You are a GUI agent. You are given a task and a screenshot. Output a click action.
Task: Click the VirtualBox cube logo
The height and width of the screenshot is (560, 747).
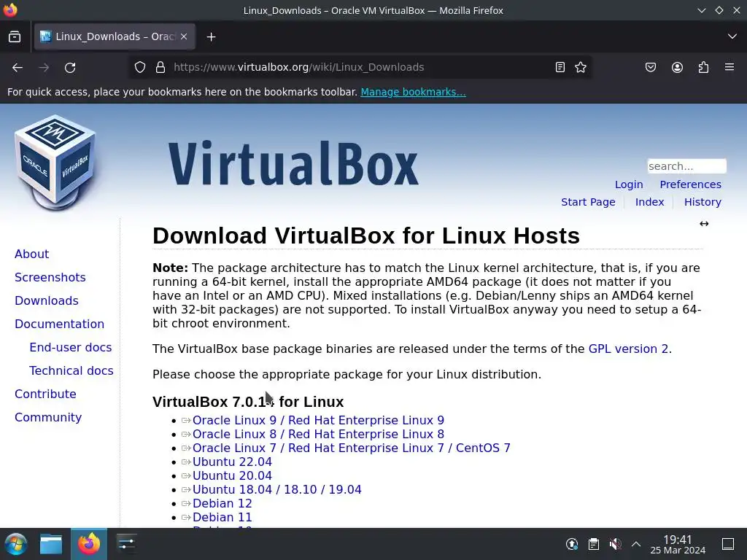tap(55, 163)
